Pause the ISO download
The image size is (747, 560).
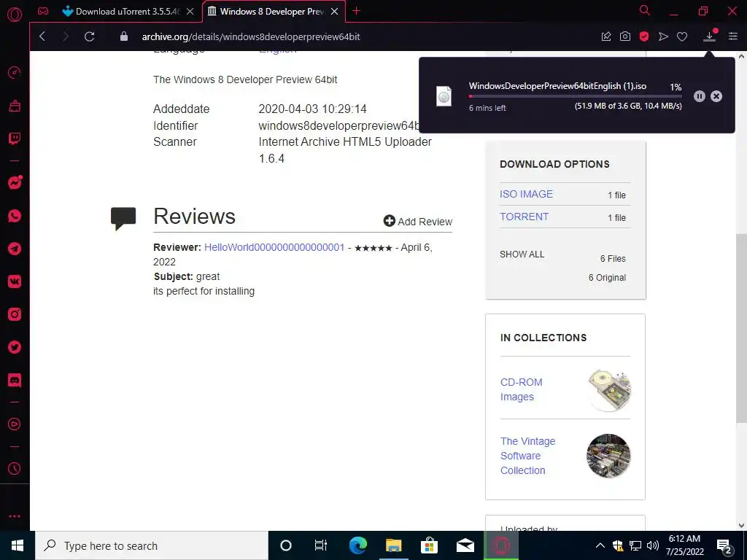[700, 96]
